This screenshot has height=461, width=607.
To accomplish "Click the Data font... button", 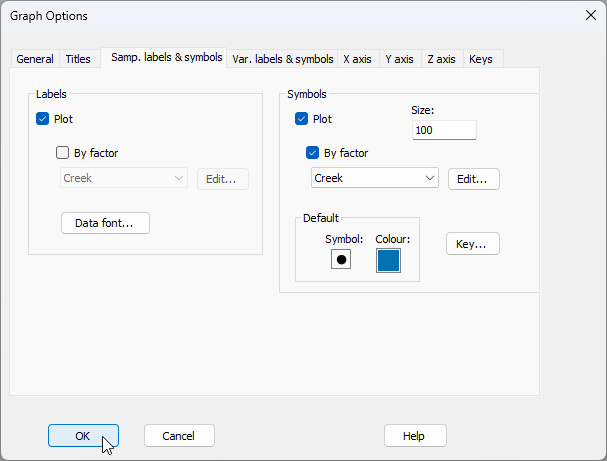I will [105, 223].
